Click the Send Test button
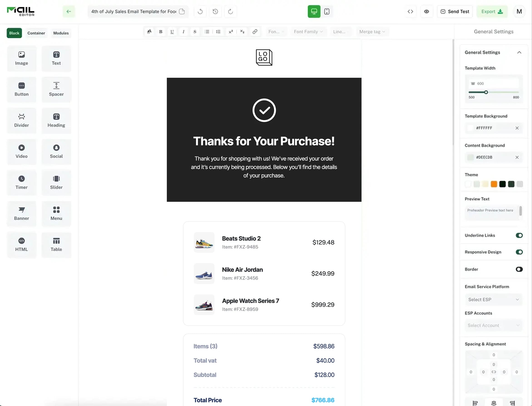532x406 pixels. (x=455, y=11)
